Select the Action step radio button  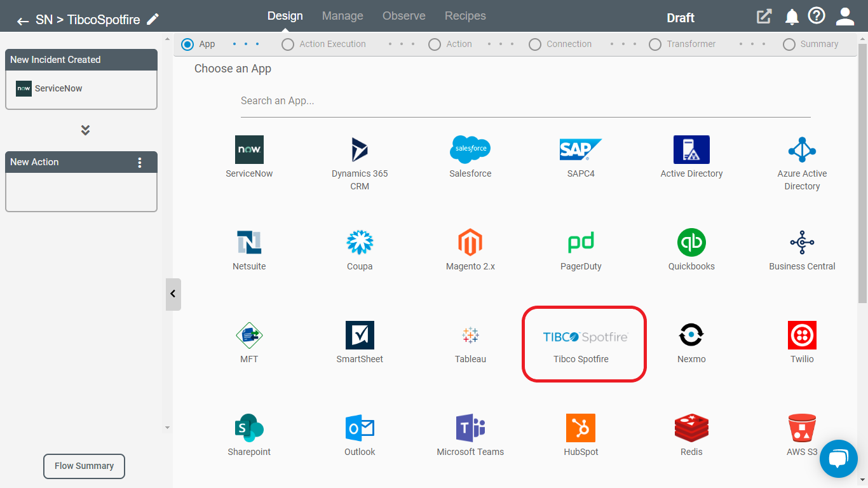point(435,44)
